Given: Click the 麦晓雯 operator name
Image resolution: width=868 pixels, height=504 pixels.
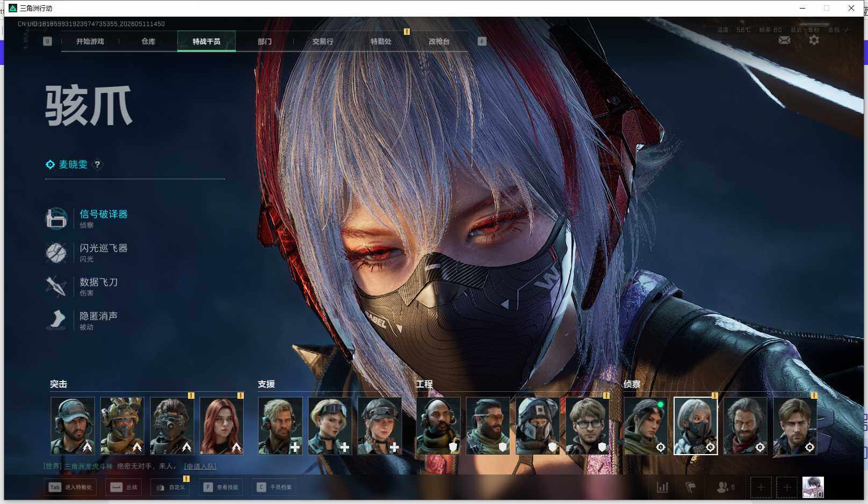Looking at the screenshot, I should point(73,165).
